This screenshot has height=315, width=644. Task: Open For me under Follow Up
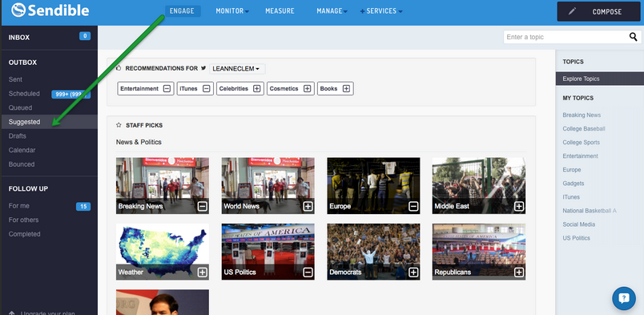pyautogui.click(x=19, y=206)
